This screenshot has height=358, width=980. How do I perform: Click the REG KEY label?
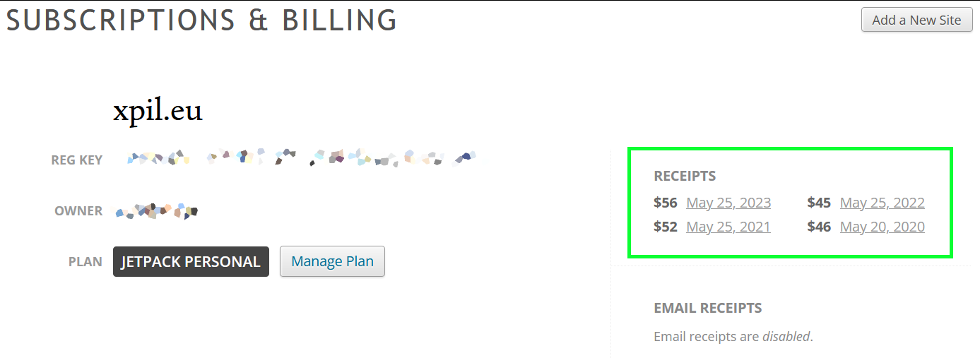pyautogui.click(x=77, y=160)
